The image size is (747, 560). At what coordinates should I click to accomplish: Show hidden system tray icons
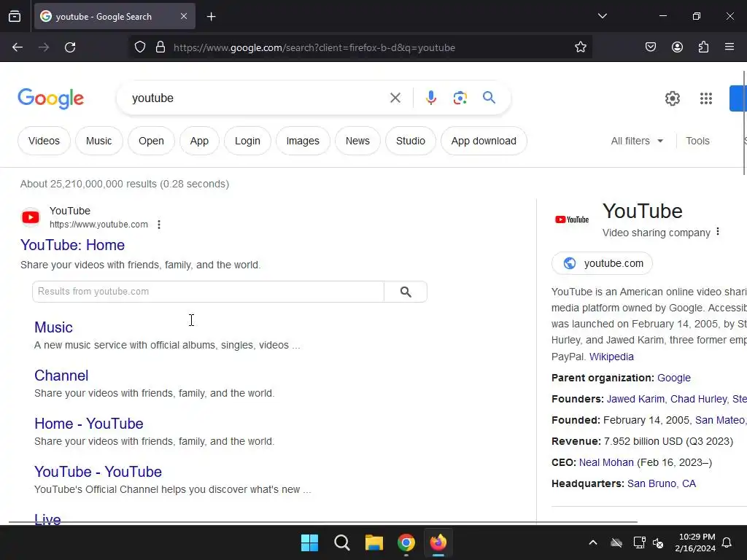click(592, 542)
